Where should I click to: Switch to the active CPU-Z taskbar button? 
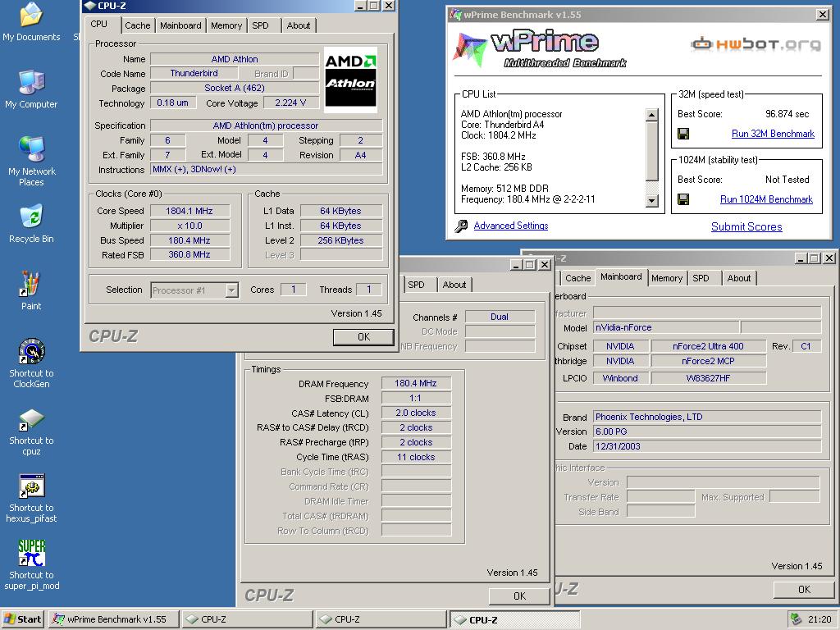(x=514, y=619)
